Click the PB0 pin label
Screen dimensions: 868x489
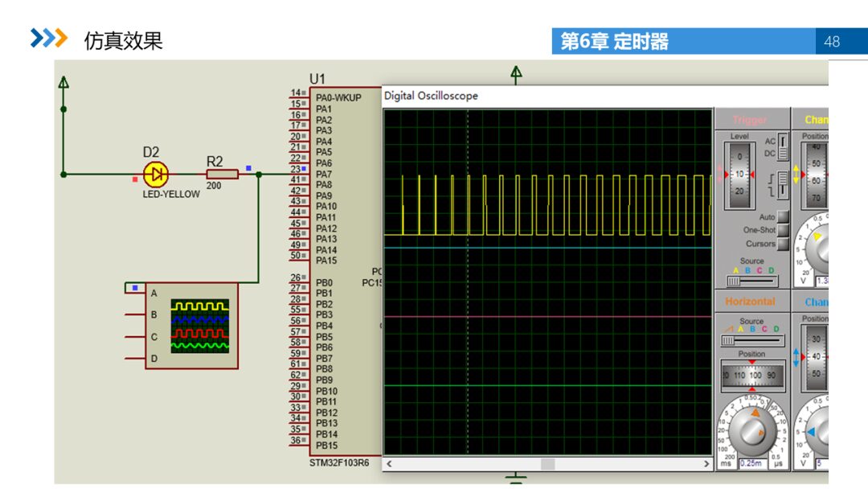(324, 282)
